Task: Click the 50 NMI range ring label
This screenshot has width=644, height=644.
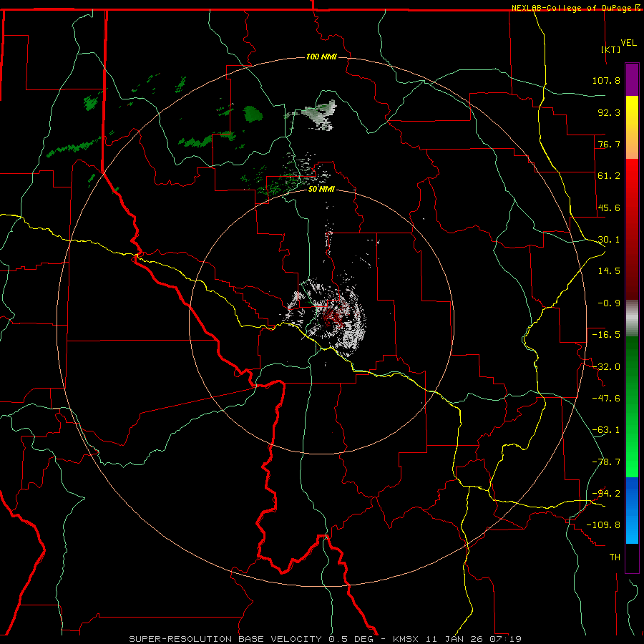Action: pyautogui.click(x=321, y=190)
